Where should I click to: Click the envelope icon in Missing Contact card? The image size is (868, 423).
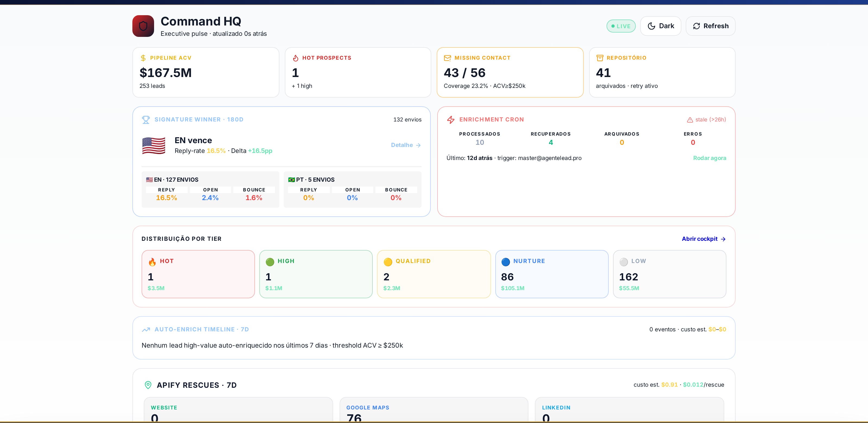tap(448, 58)
